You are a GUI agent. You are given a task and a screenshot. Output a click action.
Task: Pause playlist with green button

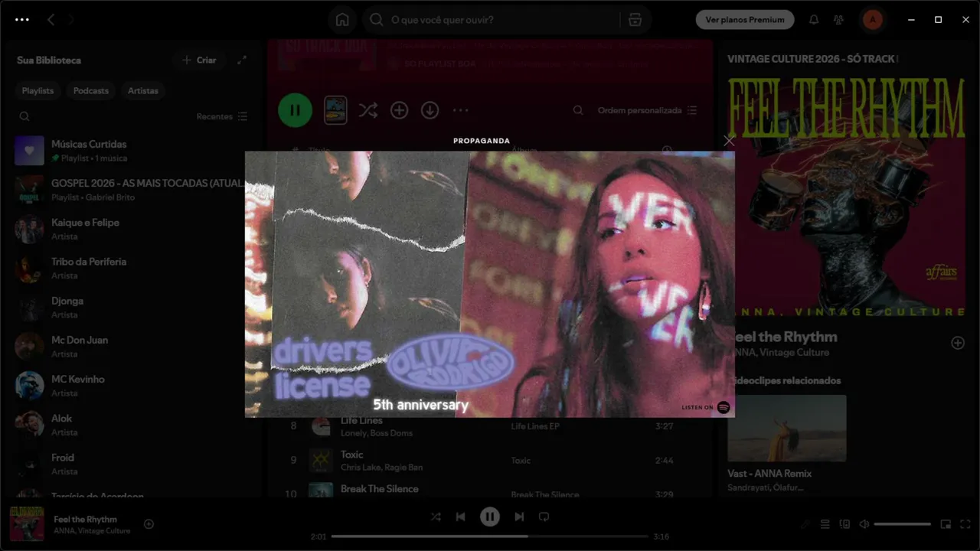295,110
